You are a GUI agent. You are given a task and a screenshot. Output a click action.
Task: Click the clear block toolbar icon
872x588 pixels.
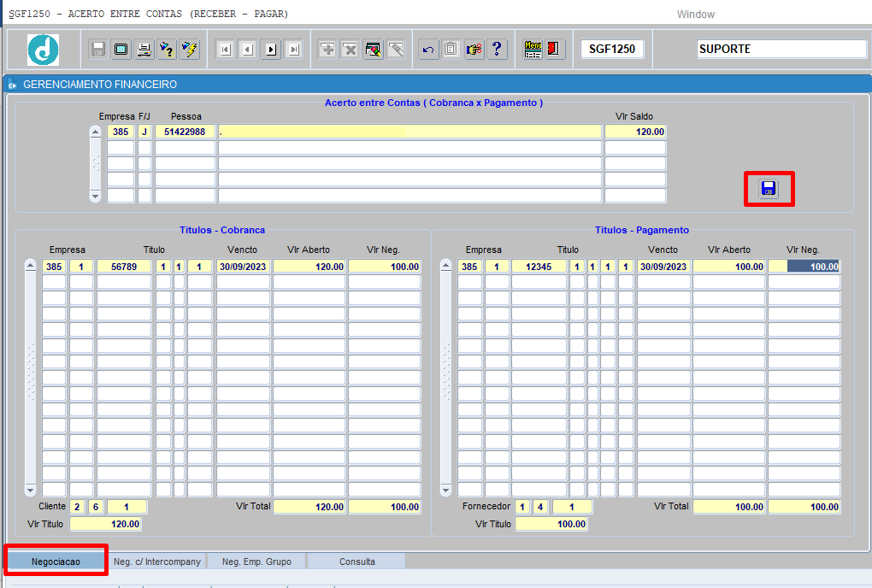[396, 50]
